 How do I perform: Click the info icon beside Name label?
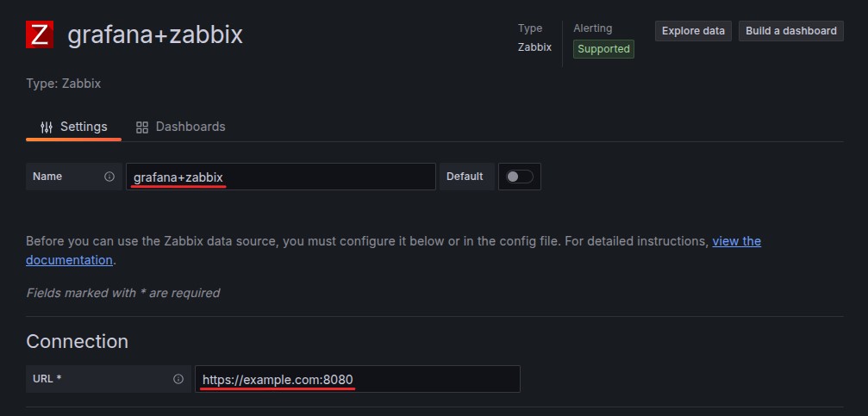click(x=109, y=177)
